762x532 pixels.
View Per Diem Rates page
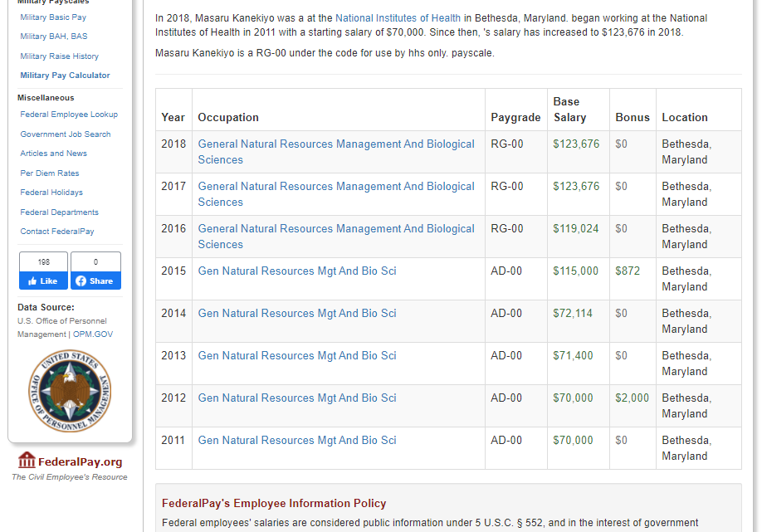[49, 173]
